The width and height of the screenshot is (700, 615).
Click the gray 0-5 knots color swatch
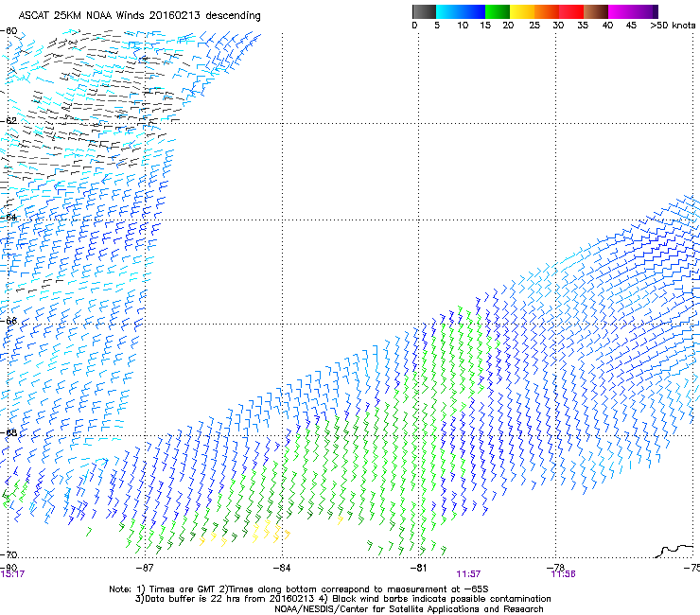tap(424, 11)
